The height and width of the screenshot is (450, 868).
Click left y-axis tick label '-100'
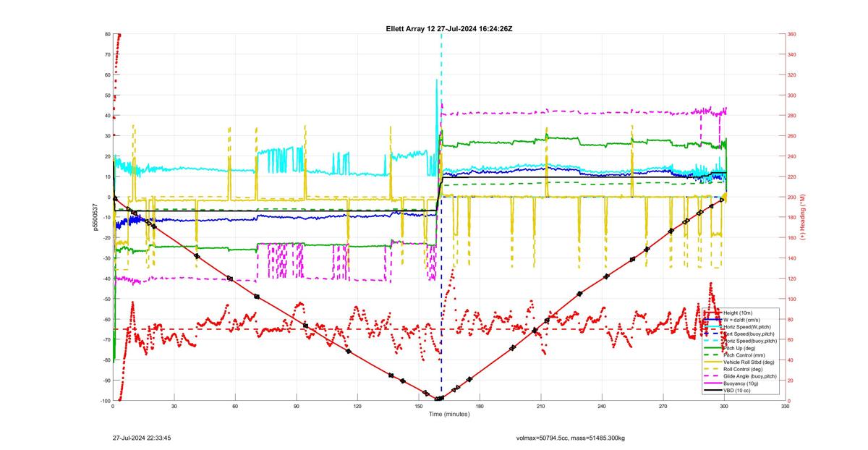click(x=104, y=401)
